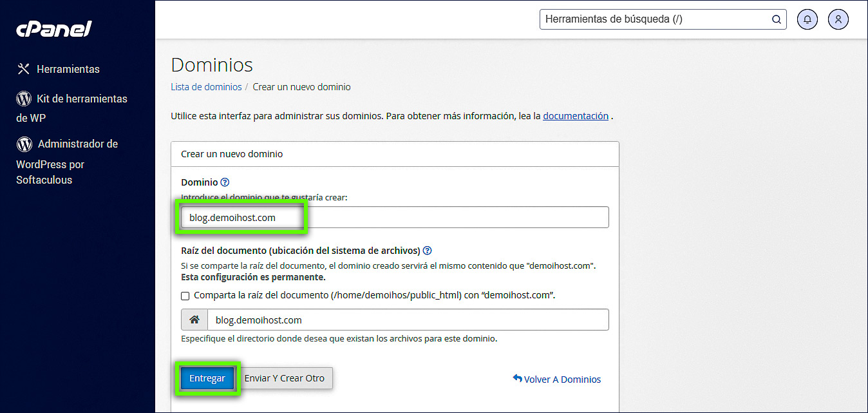Open the help icon next to Dominio
This screenshot has width=868, height=413.
point(224,182)
